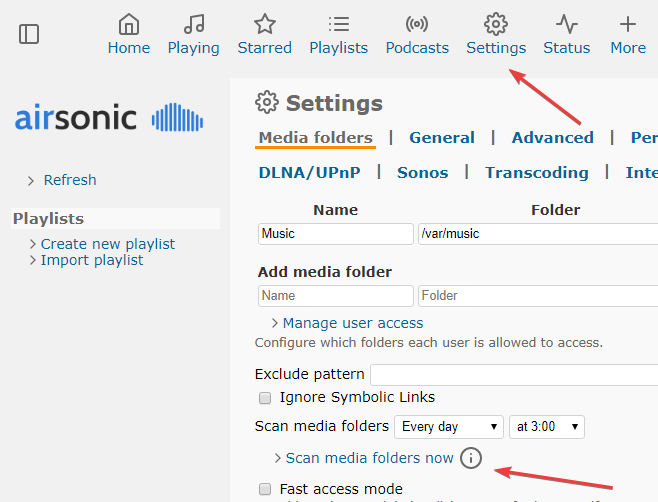Viewport: 658px width, 502px height.
Task: Click the Home house icon
Action: point(129,24)
